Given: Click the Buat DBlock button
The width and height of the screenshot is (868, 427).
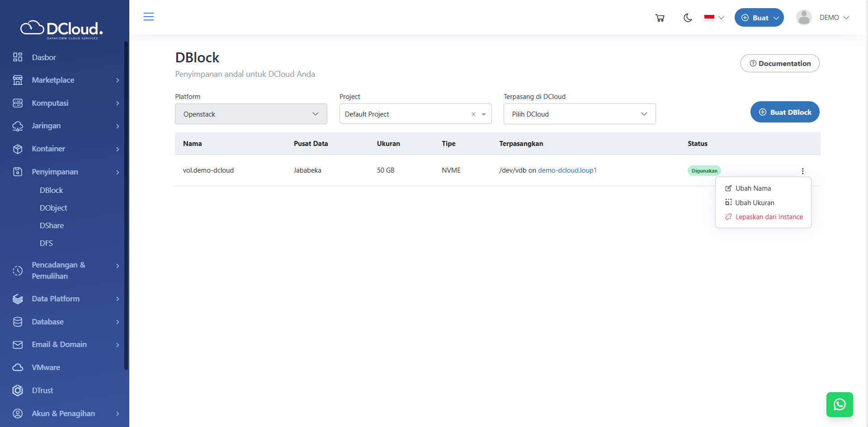Looking at the screenshot, I should 784,112.
